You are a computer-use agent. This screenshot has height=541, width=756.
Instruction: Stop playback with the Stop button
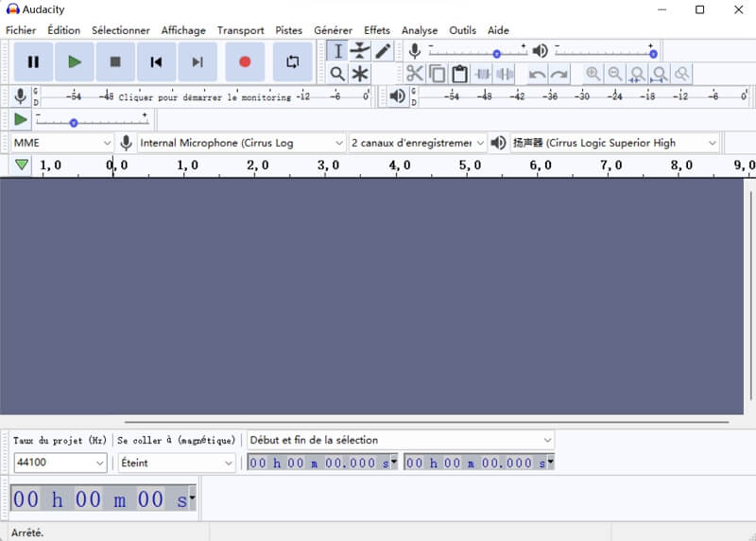click(x=115, y=61)
